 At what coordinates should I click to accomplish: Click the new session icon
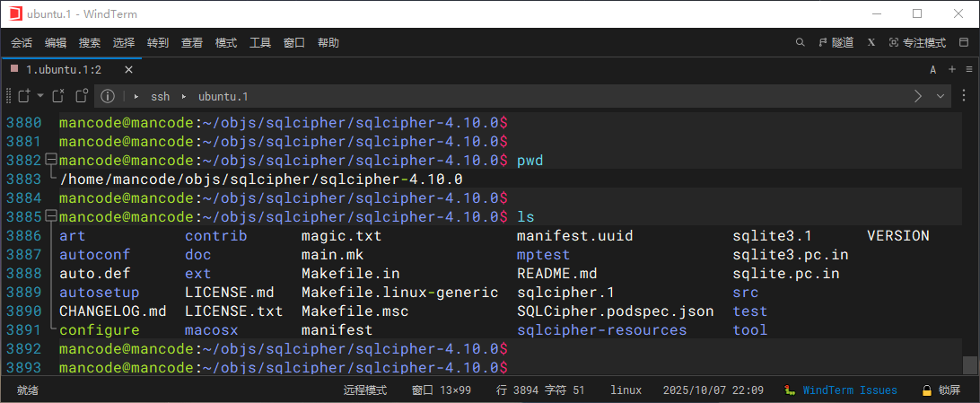(24, 96)
